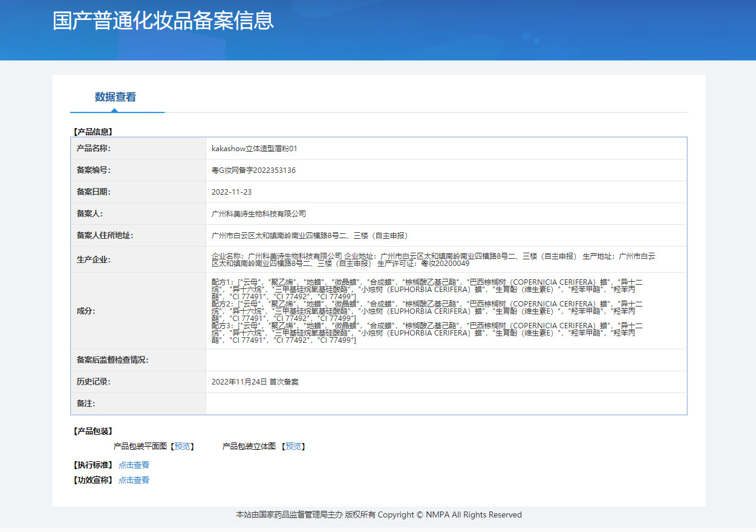
Task: Click the 国产普通化妆品备案信息 page title
Action: click(163, 21)
